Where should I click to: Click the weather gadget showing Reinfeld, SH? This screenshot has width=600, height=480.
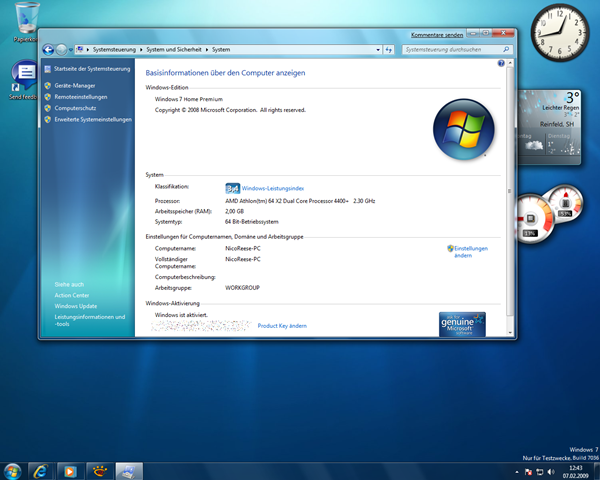click(549, 127)
